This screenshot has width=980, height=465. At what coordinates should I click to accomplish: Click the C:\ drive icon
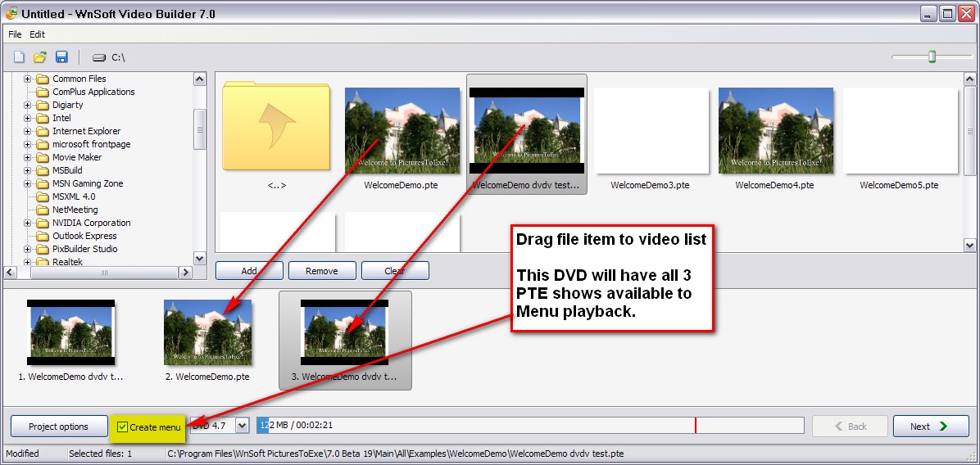pos(100,58)
